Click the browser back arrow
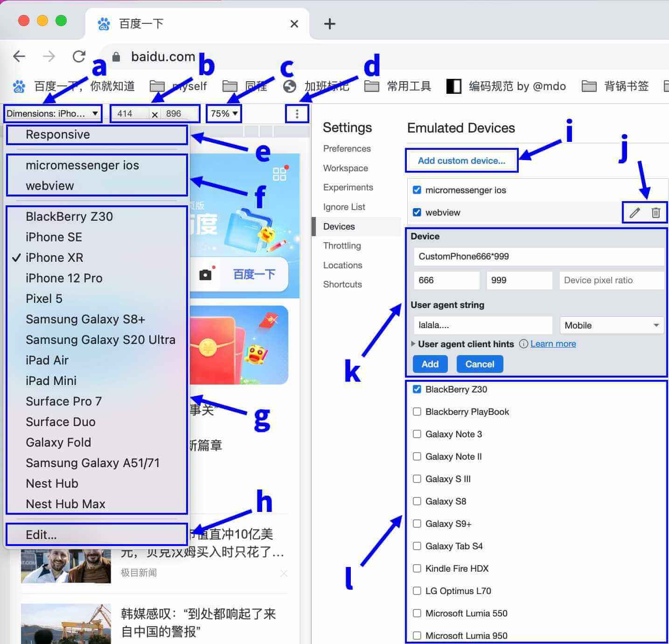 [x=19, y=56]
